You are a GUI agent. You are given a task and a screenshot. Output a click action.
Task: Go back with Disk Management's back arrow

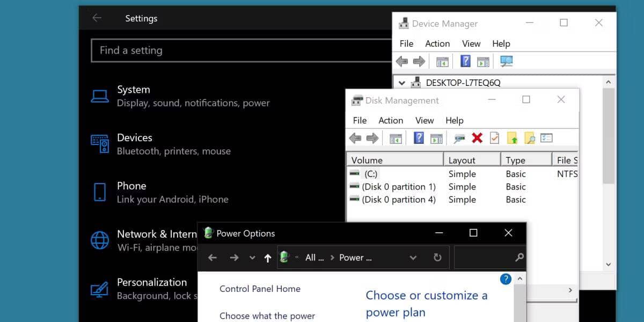[355, 138]
